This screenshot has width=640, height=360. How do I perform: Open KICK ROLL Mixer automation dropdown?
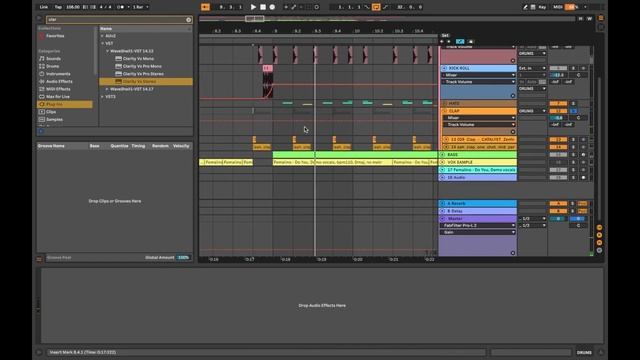[x=478, y=75]
